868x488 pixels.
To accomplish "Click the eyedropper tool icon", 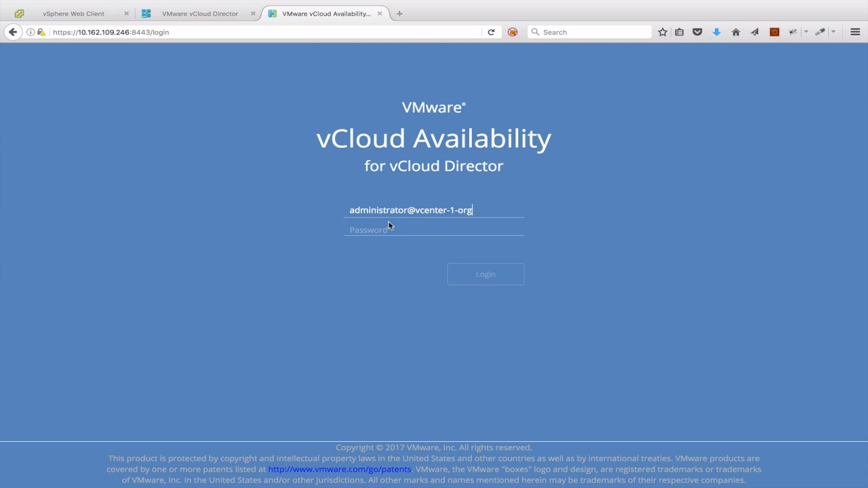I will tap(820, 32).
